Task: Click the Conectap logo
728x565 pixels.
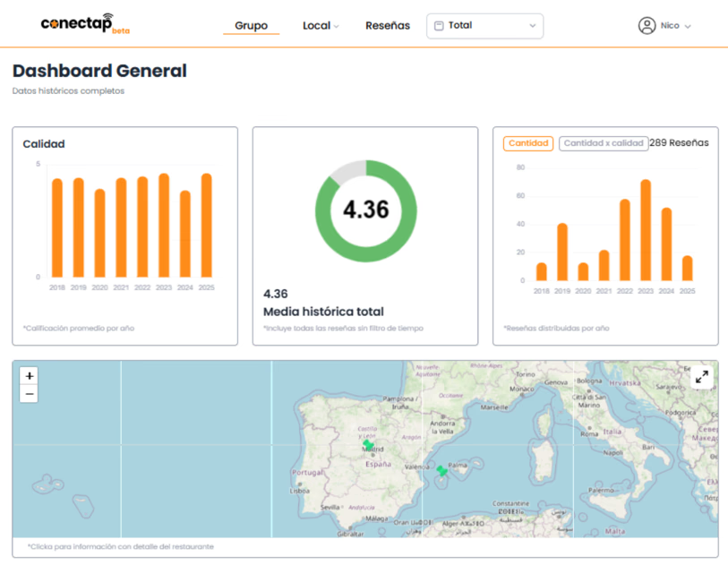Action: (x=76, y=24)
